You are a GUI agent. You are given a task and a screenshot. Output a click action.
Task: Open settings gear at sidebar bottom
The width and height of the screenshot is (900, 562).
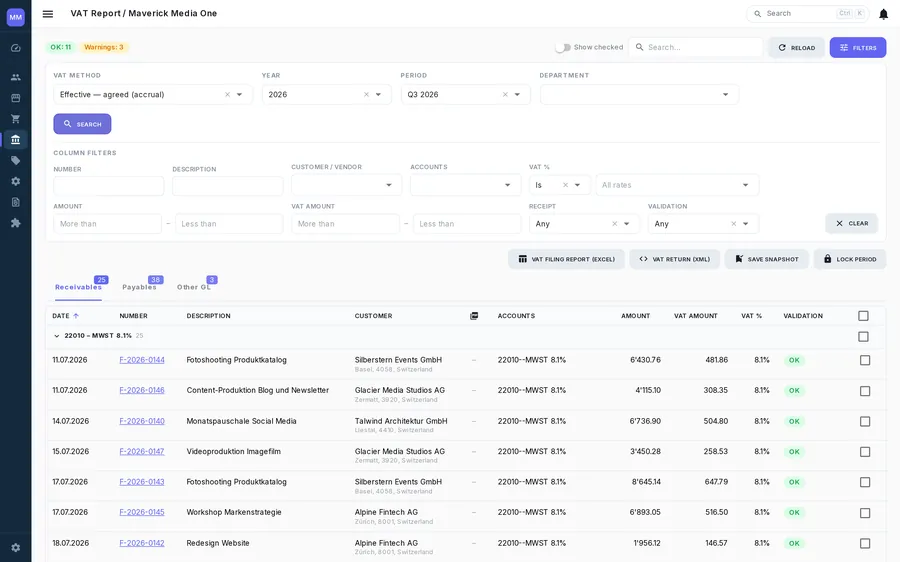coord(15,548)
